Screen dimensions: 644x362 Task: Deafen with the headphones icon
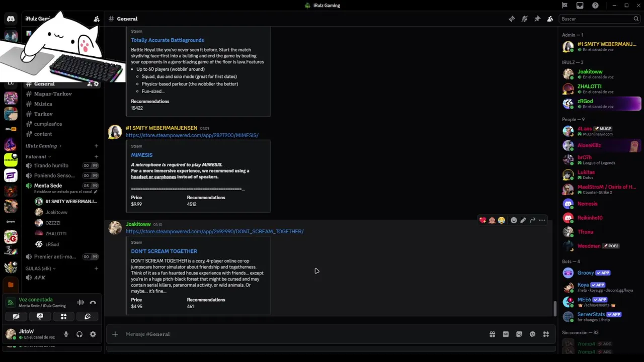coord(79,334)
